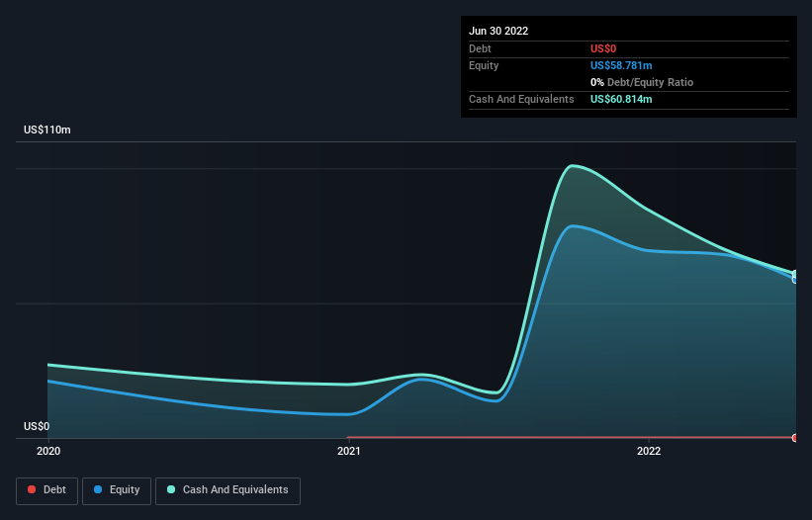Click the teal Cash And Equivalents legend dot
Screen dimensions: 812x520
[x=171, y=489]
